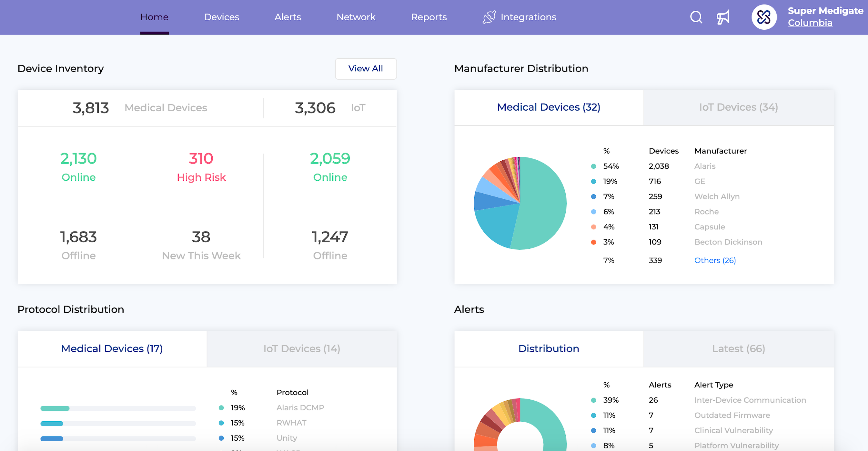868x451 pixels.
Task: Open the Integrations menu item
Action: [x=528, y=17]
